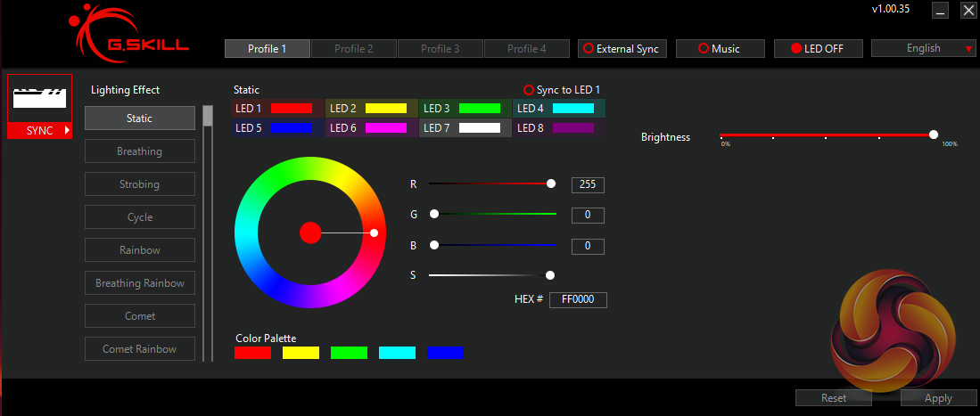Open the English language dropdown
Screen dimensions: 980x416
click(923, 48)
